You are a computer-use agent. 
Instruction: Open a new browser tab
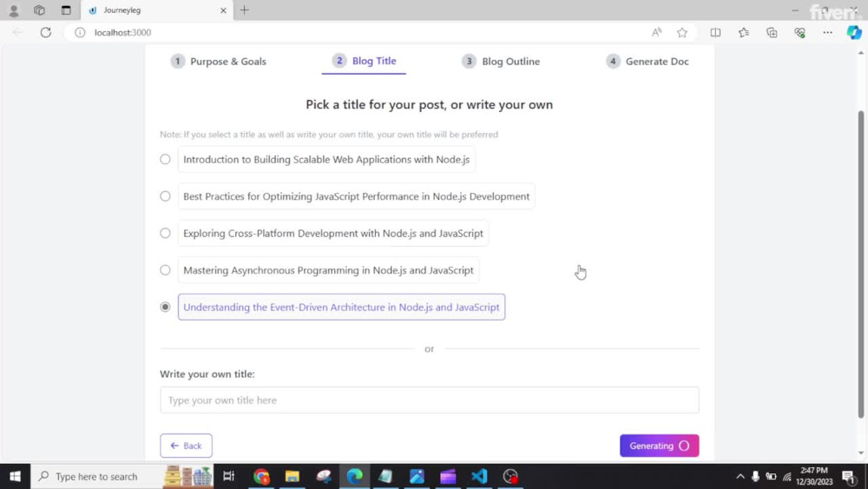coord(244,10)
